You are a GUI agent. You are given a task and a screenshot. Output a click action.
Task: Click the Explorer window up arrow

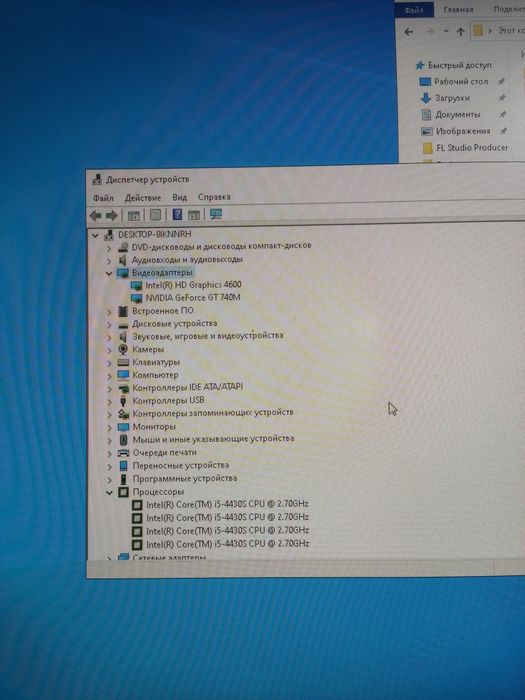coord(461,32)
